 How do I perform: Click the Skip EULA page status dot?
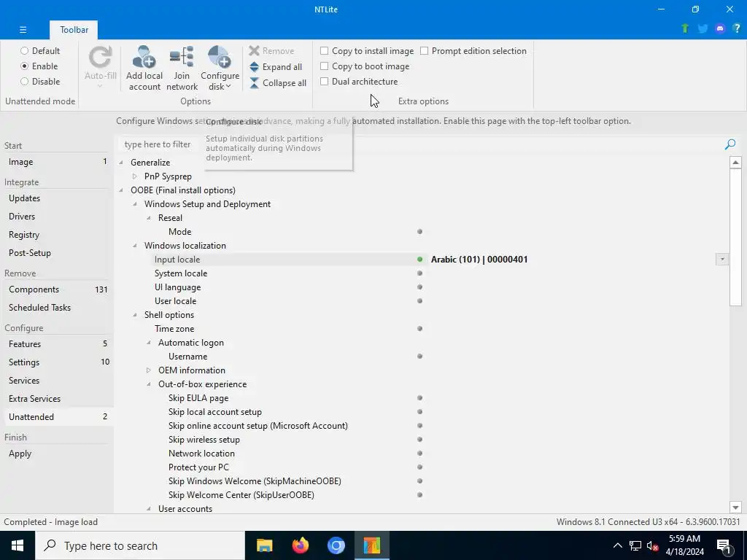(419, 397)
